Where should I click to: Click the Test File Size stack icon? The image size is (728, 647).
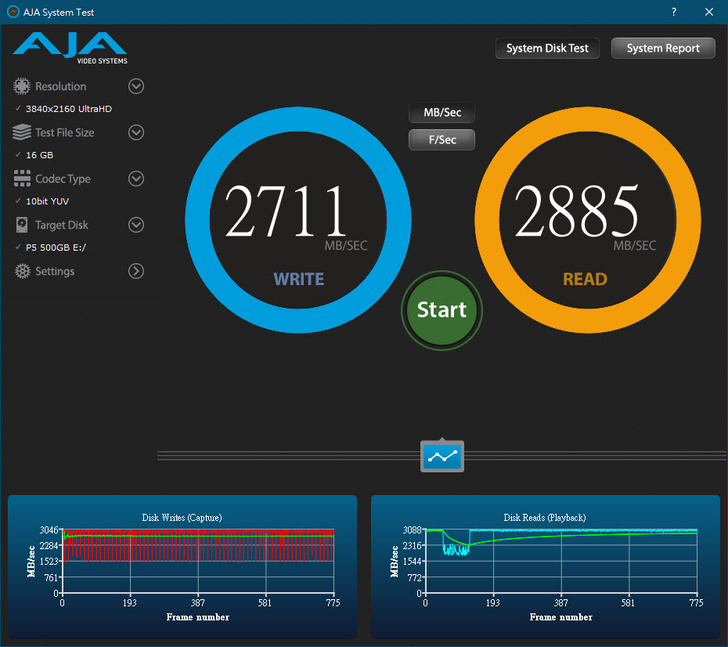pyautogui.click(x=22, y=132)
